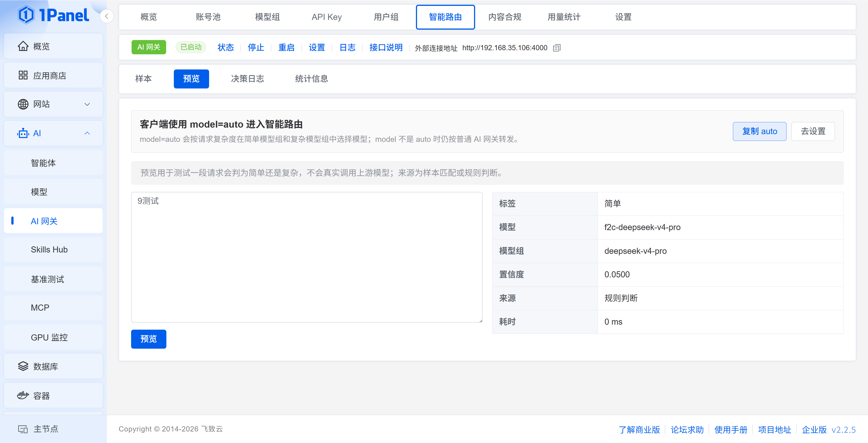Switch to the 样本 sub-tab
Screen dimensions: 868x443
tap(144, 79)
